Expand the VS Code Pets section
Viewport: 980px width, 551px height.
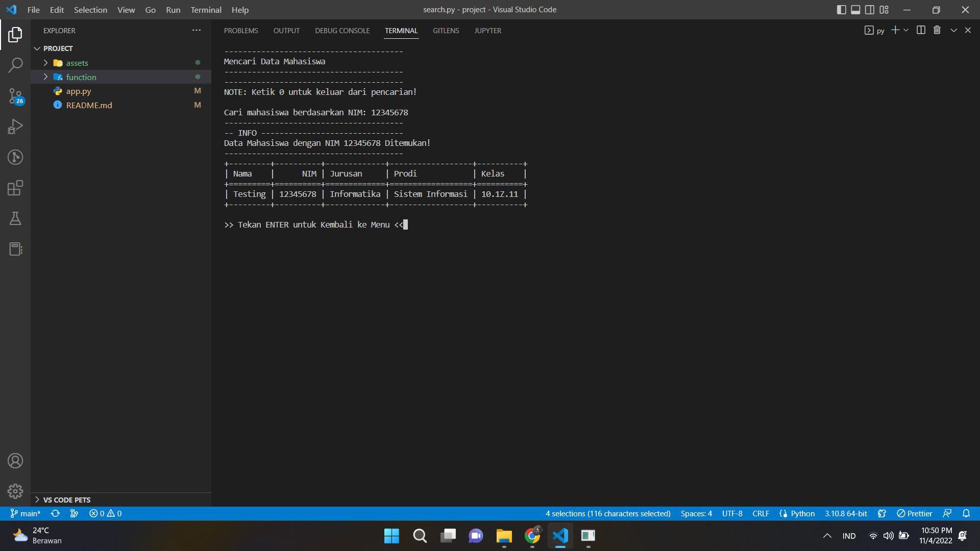coord(66,500)
